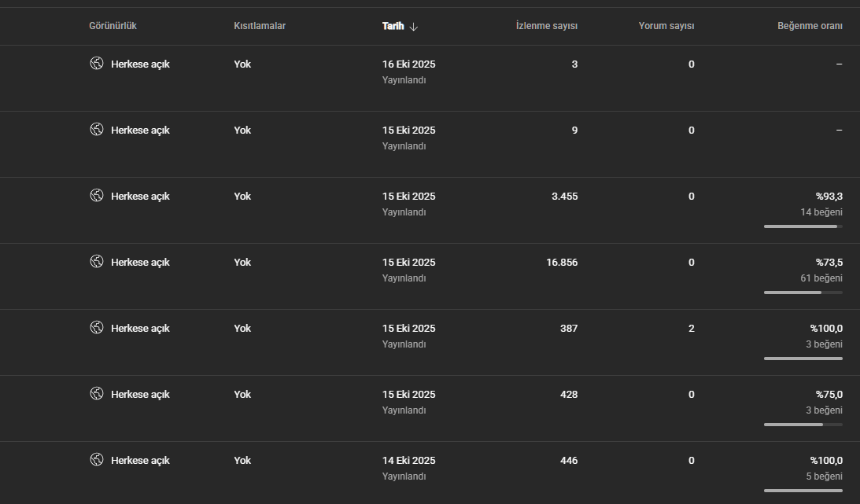Open comment count 2 in 387 views row
Screen dimensions: 860x504
pos(691,328)
